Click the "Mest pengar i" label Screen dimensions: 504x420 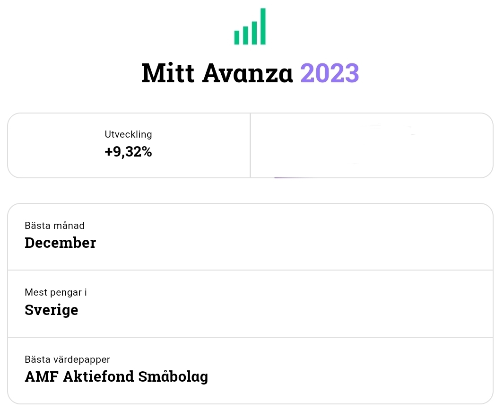pos(56,292)
